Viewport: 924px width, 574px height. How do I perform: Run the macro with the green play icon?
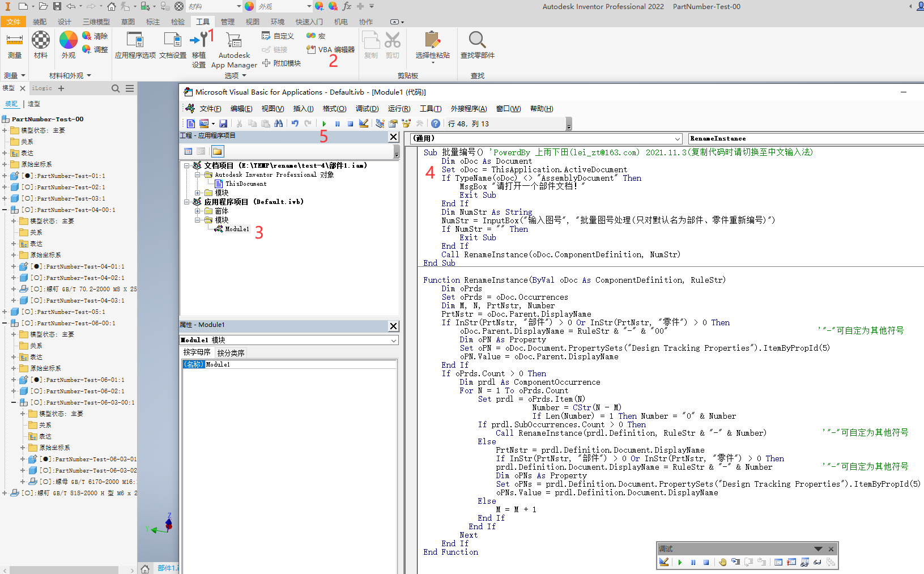pos(324,124)
